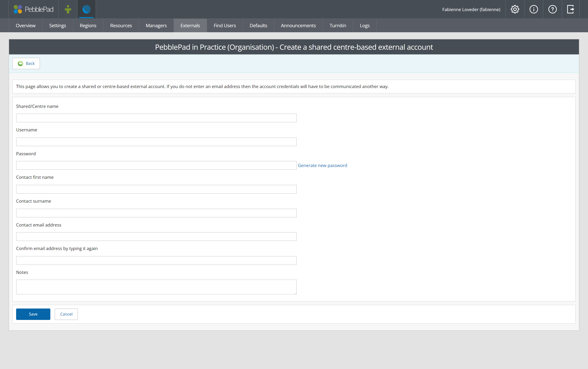The width and height of the screenshot is (588, 369).
Task: Click the Cancel button
Action: 66,314
